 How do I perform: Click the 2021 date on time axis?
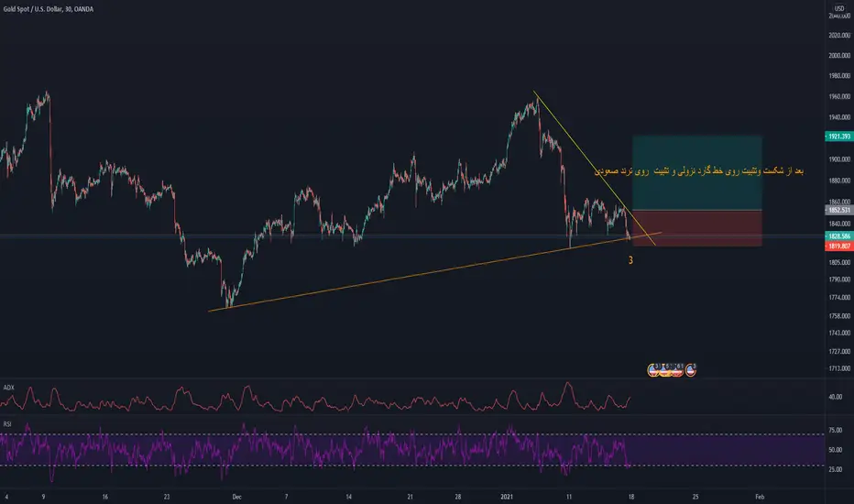tap(507, 497)
